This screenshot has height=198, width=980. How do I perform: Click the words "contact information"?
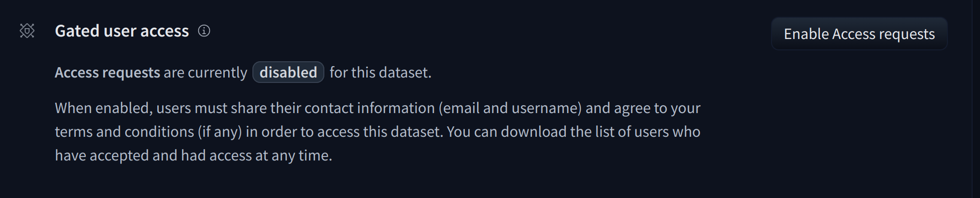tap(369, 108)
